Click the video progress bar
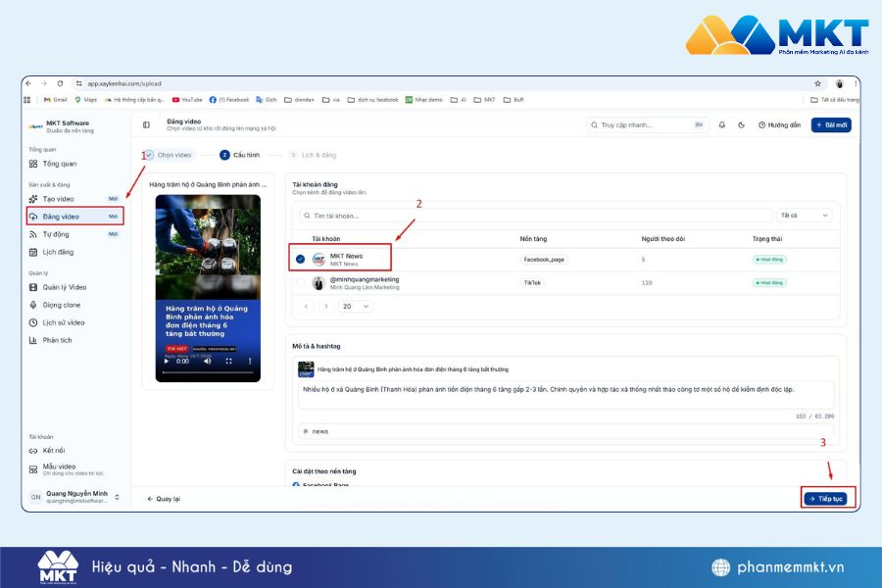Image resolution: width=882 pixels, height=588 pixels. pos(208,372)
